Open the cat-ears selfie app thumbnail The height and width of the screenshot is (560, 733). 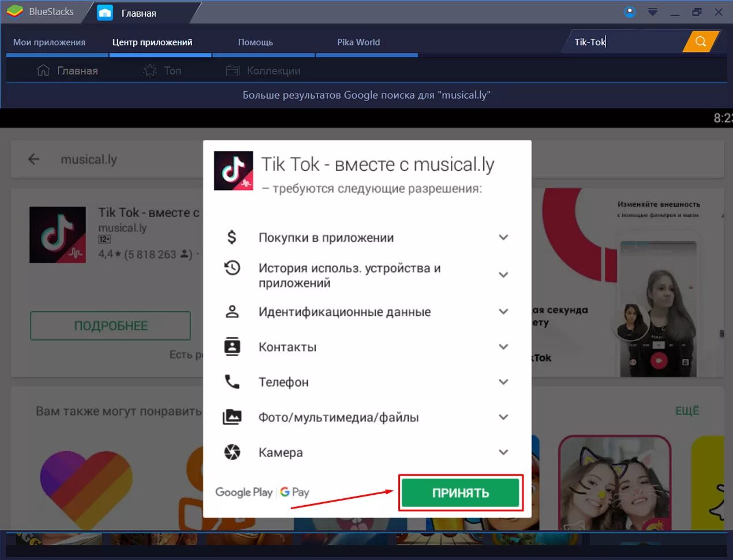(x=615, y=483)
